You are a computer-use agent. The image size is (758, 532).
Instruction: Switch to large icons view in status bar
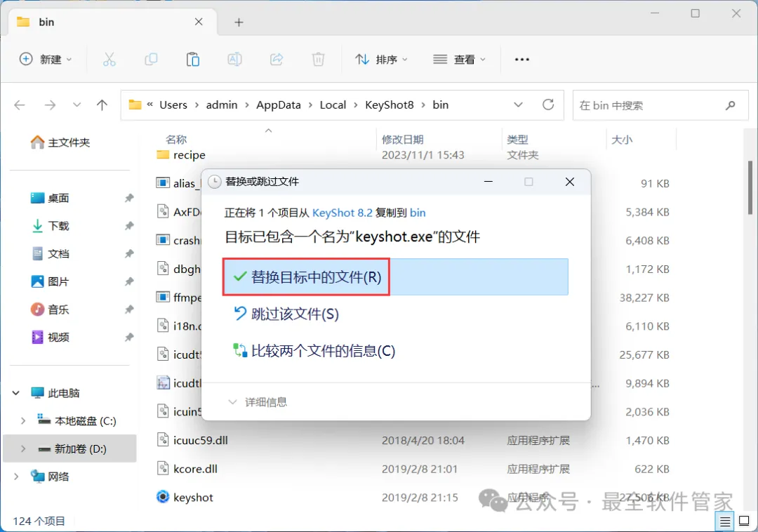tap(745, 521)
